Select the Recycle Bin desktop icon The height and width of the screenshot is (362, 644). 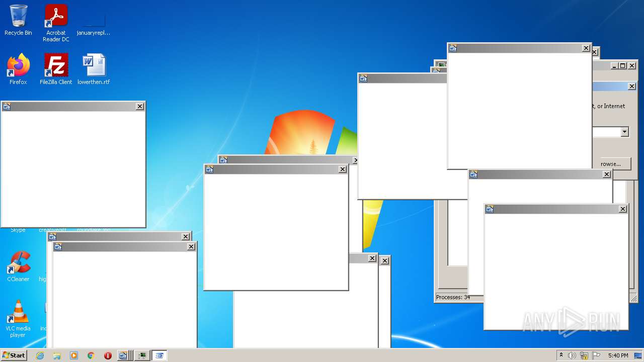click(x=18, y=20)
